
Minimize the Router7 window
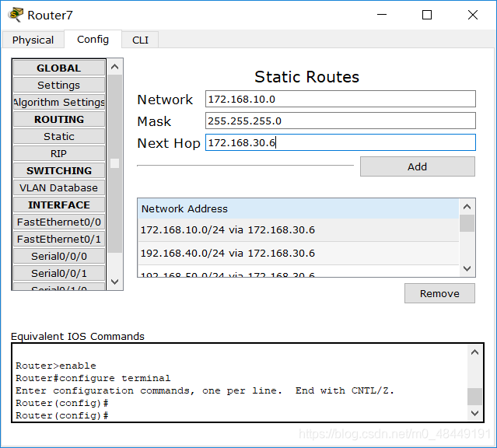coord(382,15)
